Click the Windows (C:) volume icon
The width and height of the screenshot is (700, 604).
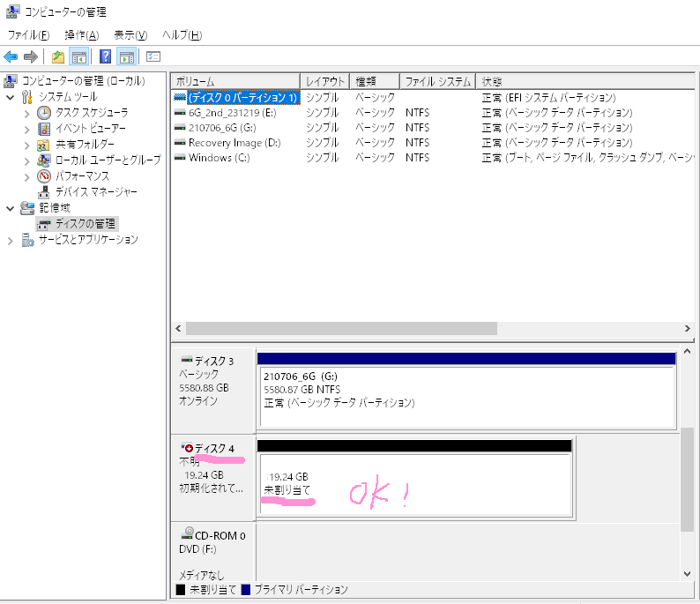pos(180,158)
